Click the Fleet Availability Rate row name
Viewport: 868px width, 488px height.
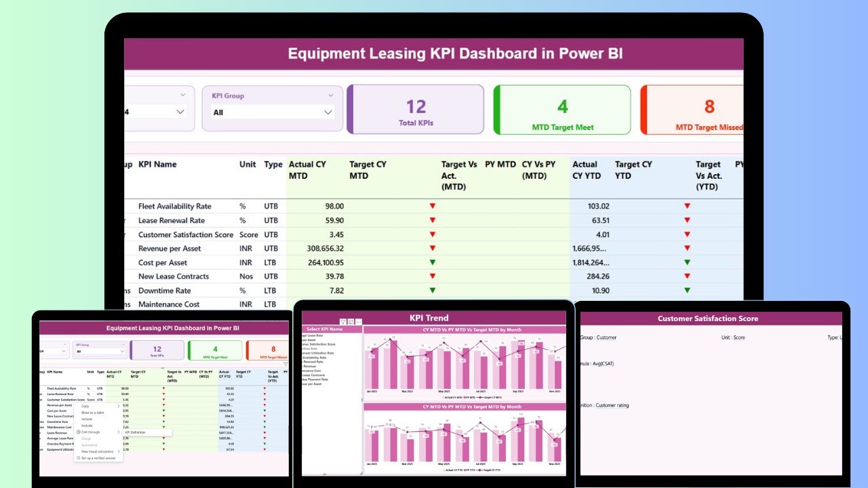pos(175,206)
